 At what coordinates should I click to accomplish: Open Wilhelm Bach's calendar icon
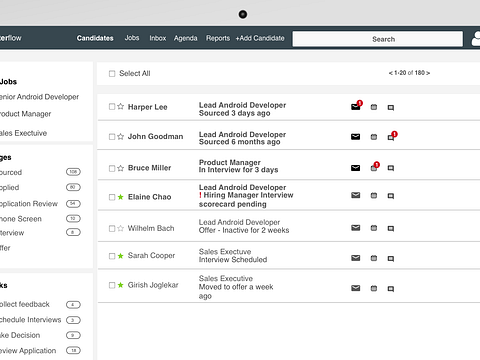coord(374,228)
